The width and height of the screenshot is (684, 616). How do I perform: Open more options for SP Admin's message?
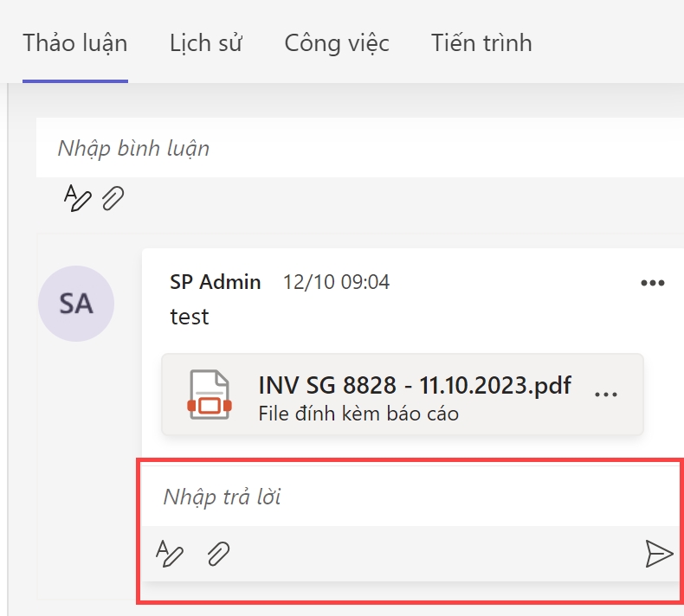tap(652, 283)
